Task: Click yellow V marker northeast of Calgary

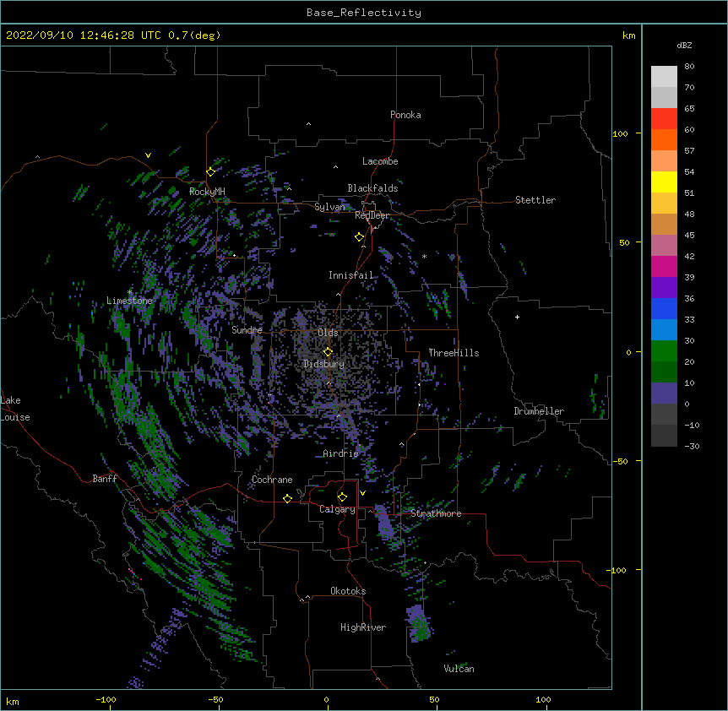Action: coord(362,493)
